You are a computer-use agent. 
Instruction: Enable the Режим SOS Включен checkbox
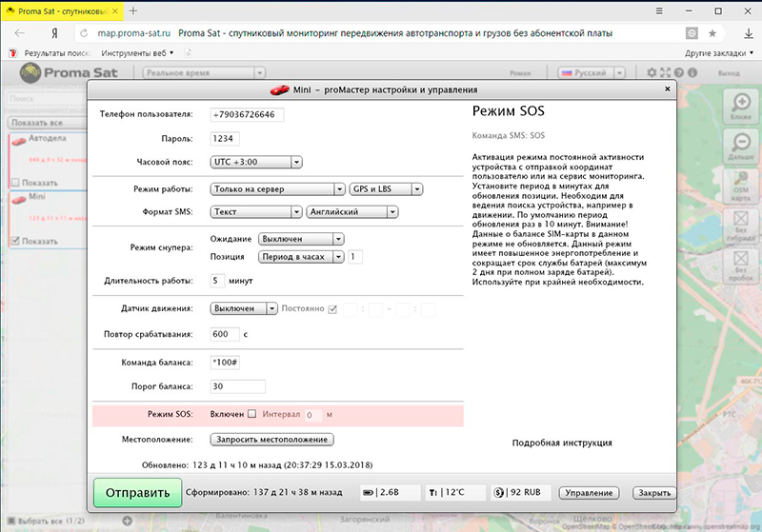[251, 415]
